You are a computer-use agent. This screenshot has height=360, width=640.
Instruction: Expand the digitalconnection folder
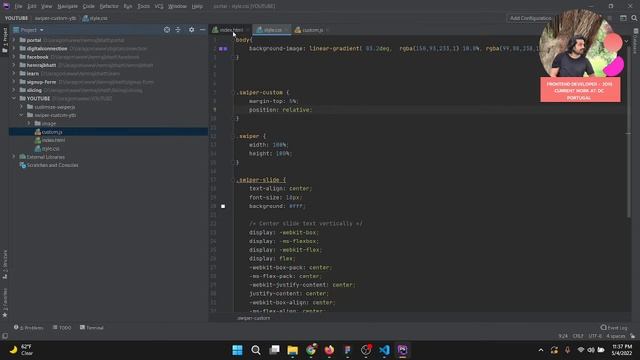coord(14,48)
